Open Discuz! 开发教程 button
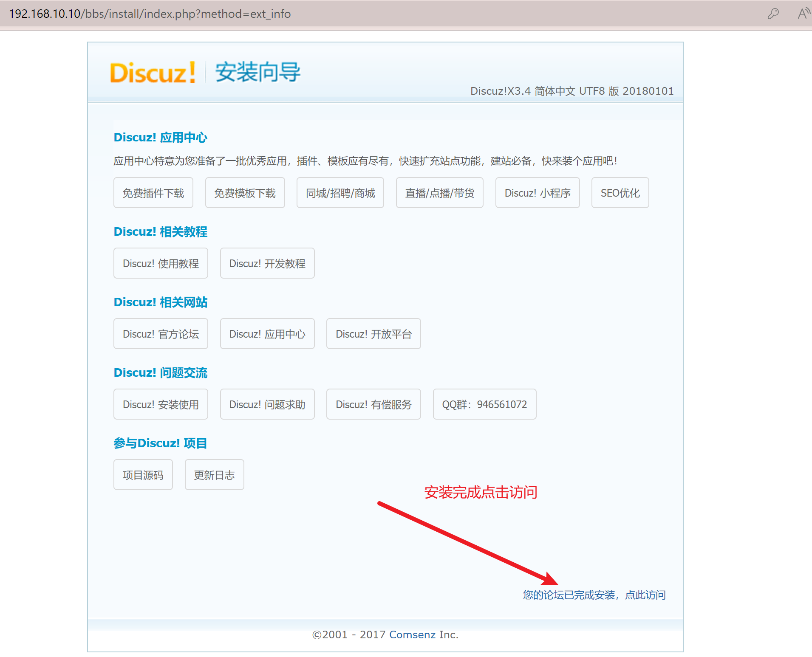The height and width of the screenshot is (657, 812). click(x=267, y=263)
